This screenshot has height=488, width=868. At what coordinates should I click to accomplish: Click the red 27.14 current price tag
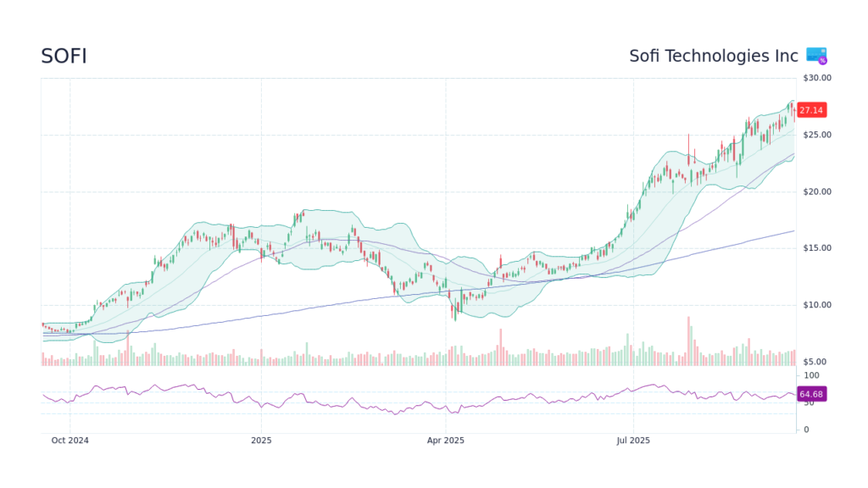click(811, 110)
